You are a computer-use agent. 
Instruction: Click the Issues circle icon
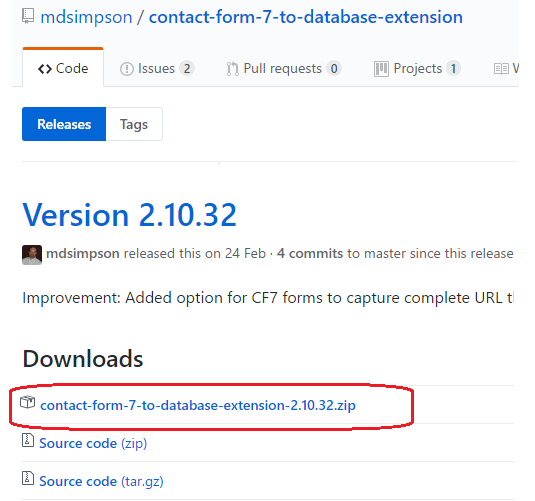pyautogui.click(x=127, y=69)
